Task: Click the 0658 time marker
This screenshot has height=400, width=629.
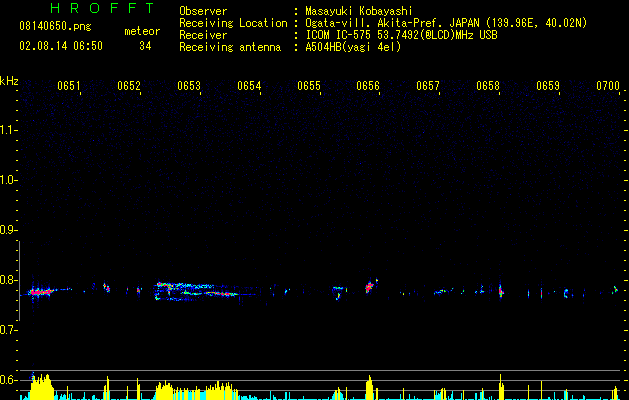Action: click(488, 85)
